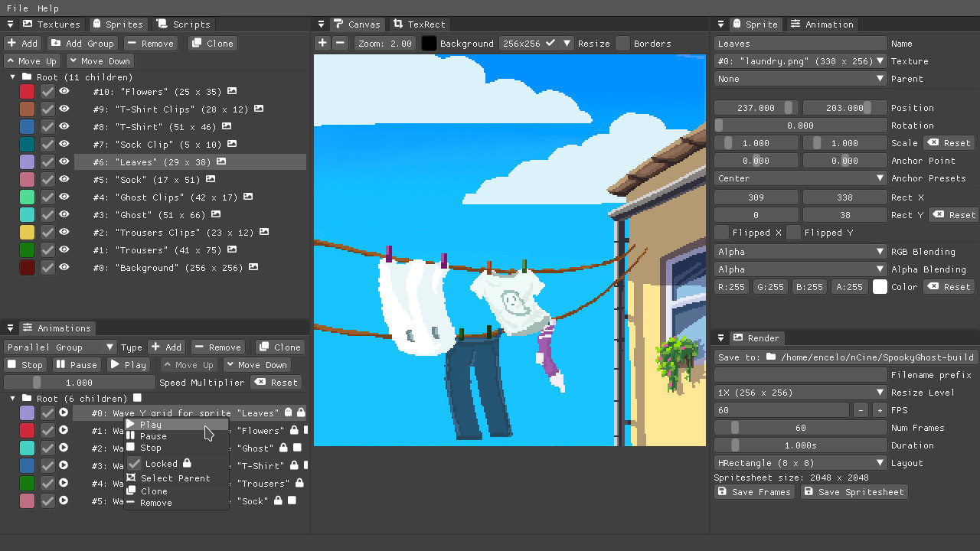Choose Select Parent in the context menu
Screen dimensions: 980x551
[x=176, y=478]
